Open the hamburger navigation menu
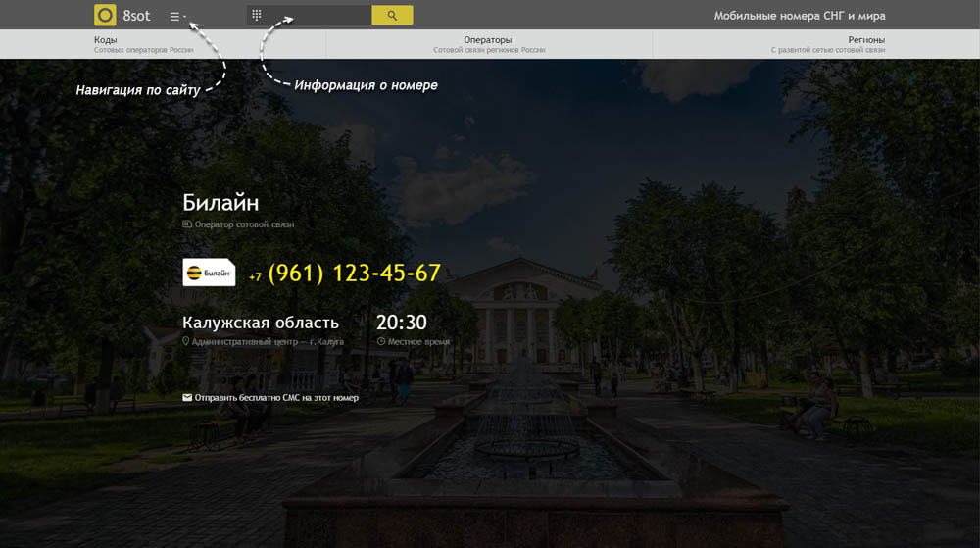 pos(177,17)
